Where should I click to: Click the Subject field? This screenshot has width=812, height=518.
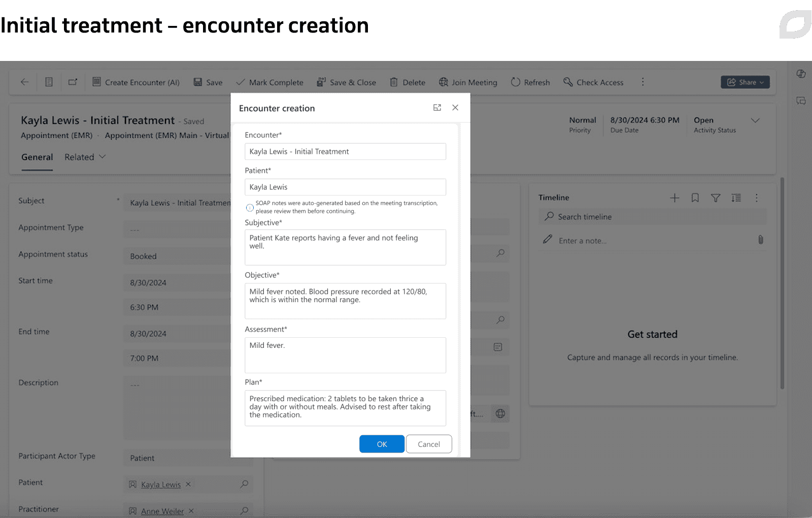coord(177,203)
